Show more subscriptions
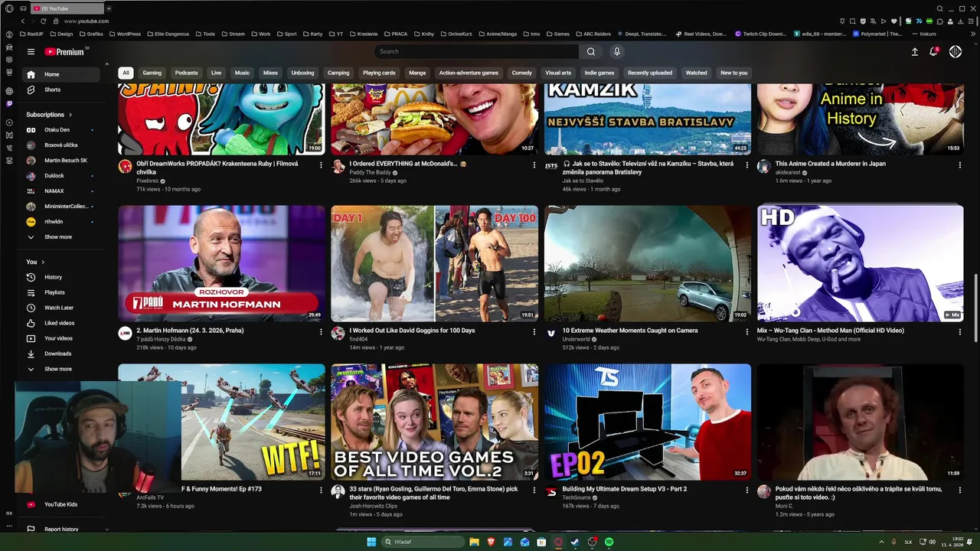980x551 pixels. pyautogui.click(x=60, y=237)
